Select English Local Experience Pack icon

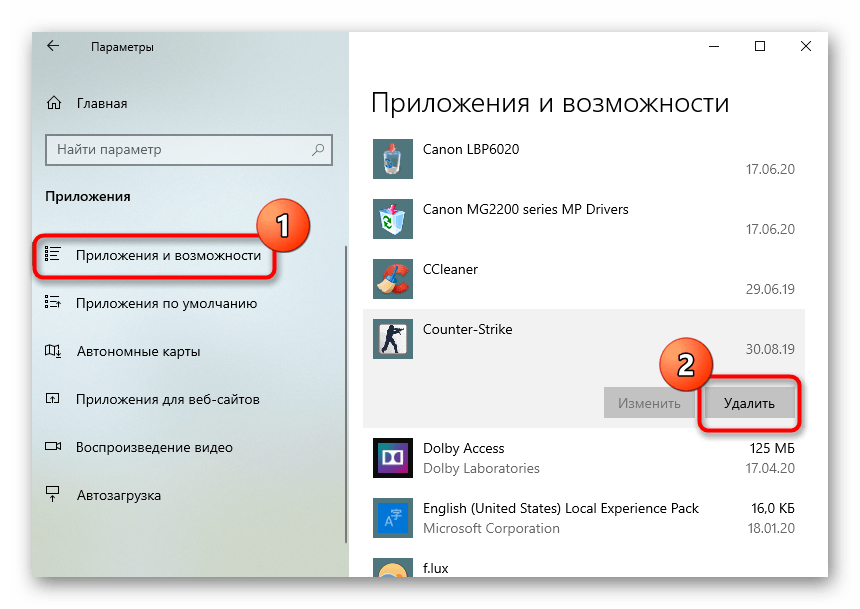[392, 518]
